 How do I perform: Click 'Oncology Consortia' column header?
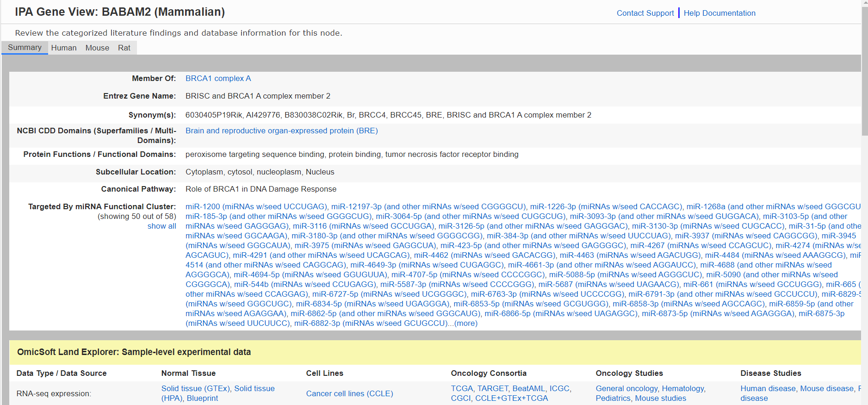(x=489, y=373)
